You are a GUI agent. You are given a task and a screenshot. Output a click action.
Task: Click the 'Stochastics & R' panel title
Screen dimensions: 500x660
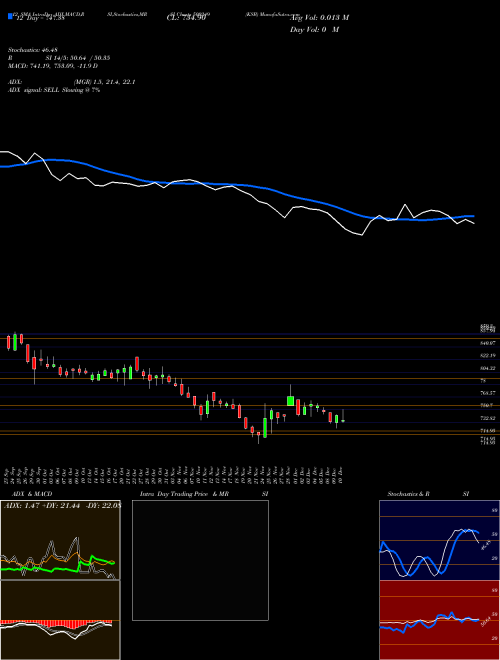click(408, 494)
